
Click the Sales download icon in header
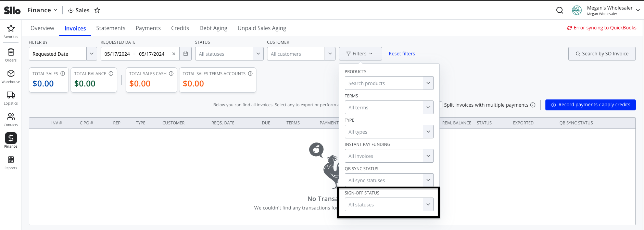71,10
